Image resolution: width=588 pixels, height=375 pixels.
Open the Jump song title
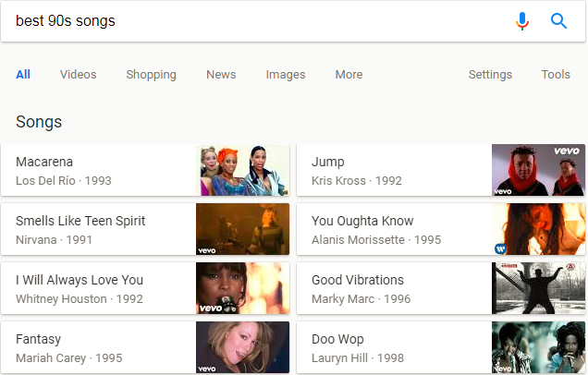[x=328, y=163]
